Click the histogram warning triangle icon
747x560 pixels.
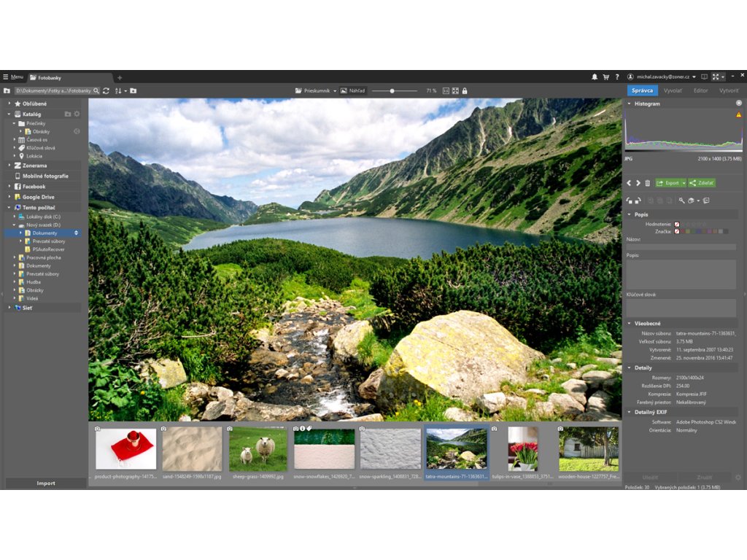pyautogui.click(x=738, y=114)
